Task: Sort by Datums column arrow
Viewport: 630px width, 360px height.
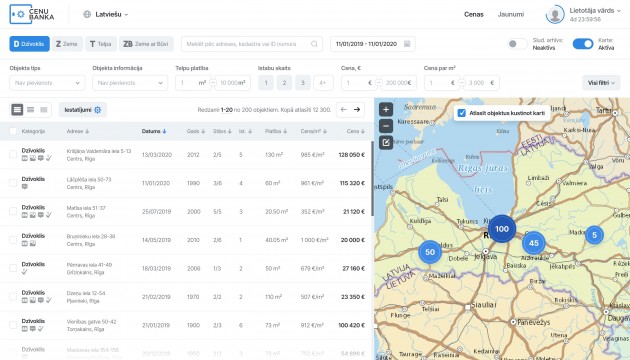Action: tap(164, 131)
